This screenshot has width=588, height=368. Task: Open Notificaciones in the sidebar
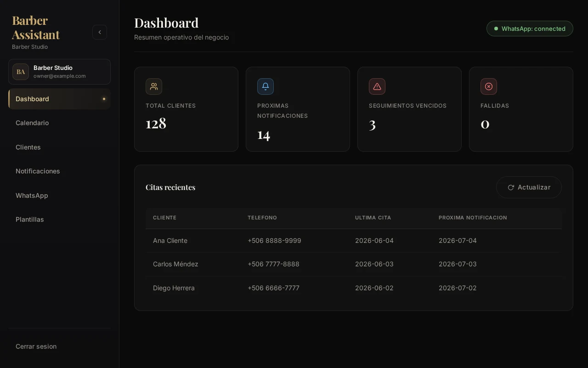(59, 171)
